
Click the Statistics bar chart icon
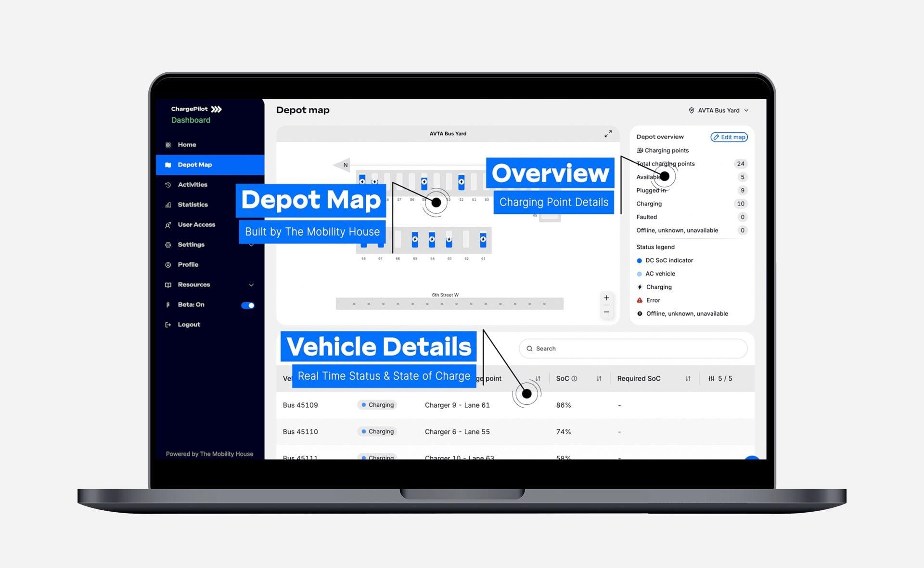coord(168,205)
